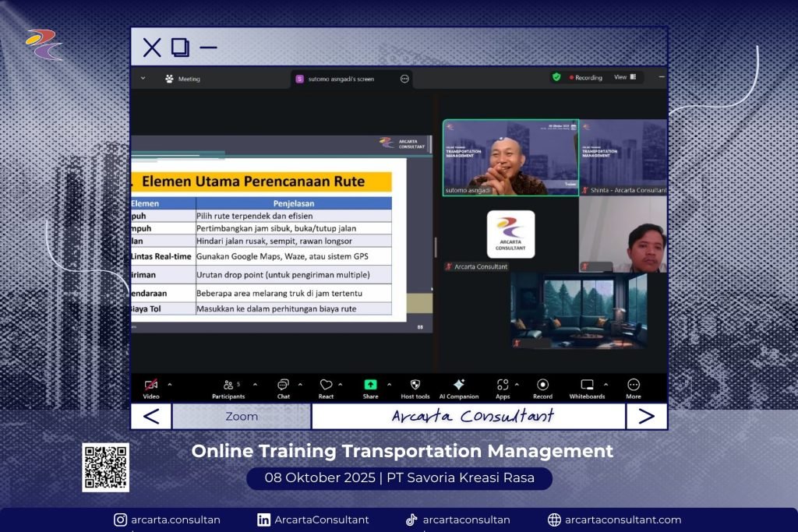Image resolution: width=798 pixels, height=532 pixels.
Task: Switch to the Meeting tab
Action: pyautogui.click(x=182, y=79)
